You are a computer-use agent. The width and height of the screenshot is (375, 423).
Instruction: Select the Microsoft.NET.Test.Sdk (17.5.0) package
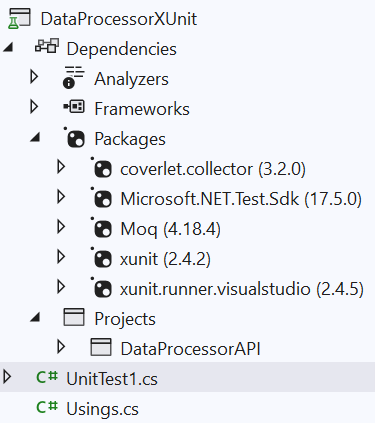241,199
